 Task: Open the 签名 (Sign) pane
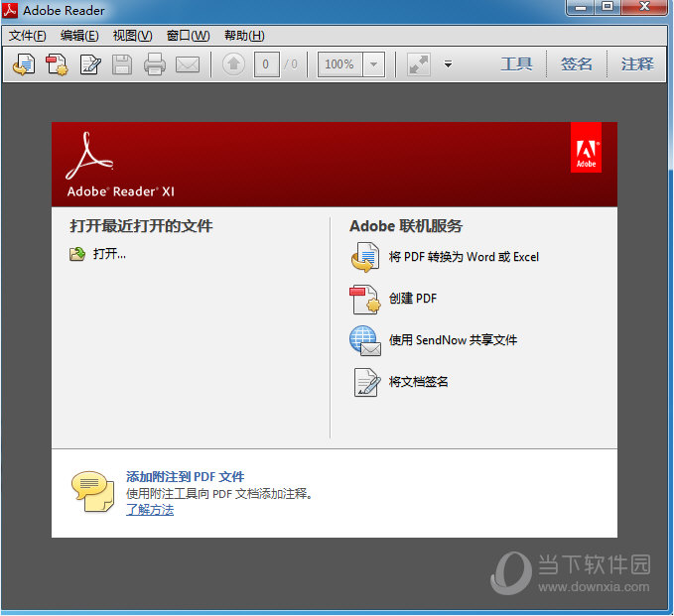coord(577,64)
